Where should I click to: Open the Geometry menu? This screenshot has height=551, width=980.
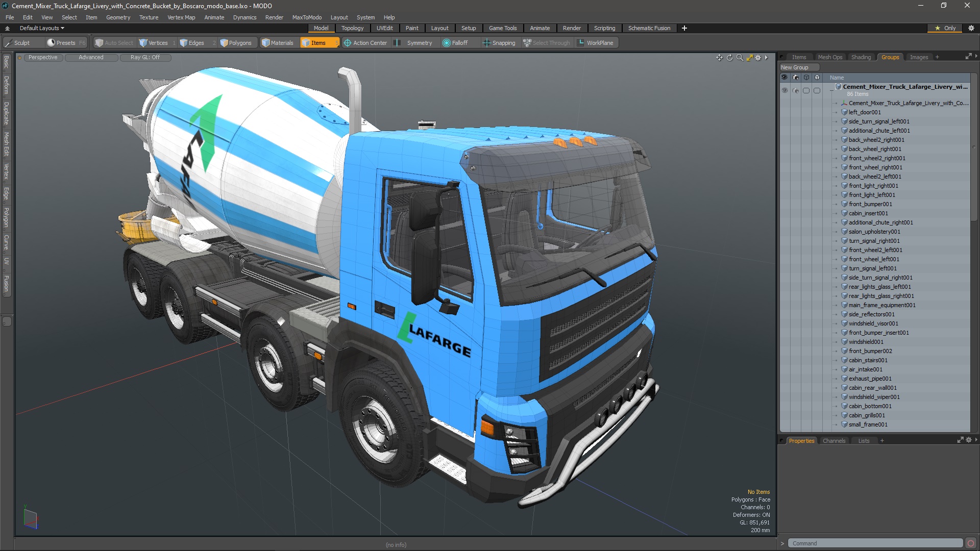coord(118,17)
